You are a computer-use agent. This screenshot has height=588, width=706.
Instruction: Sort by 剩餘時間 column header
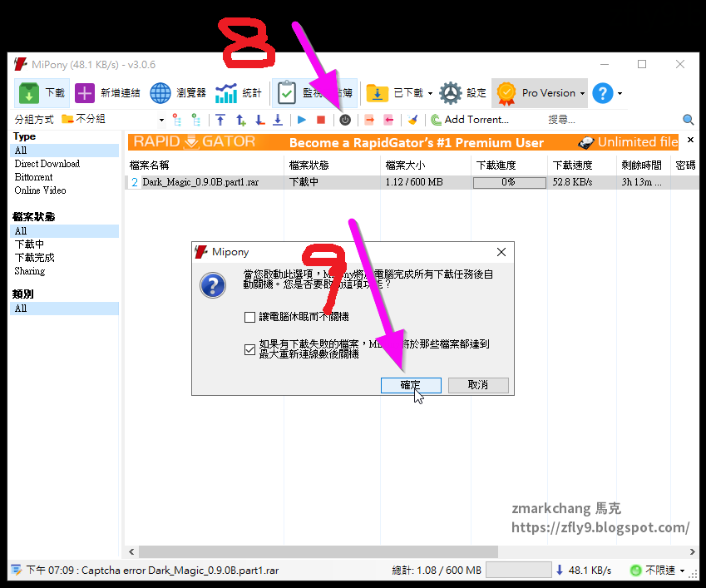[x=644, y=166]
